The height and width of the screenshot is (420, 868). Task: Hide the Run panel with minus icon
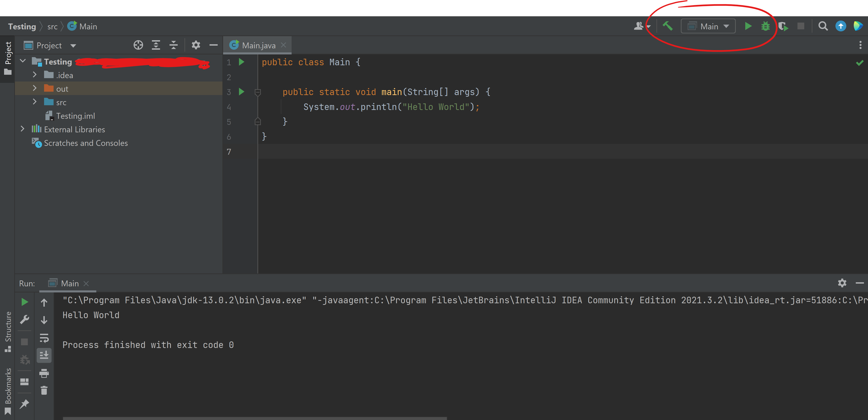pos(860,283)
